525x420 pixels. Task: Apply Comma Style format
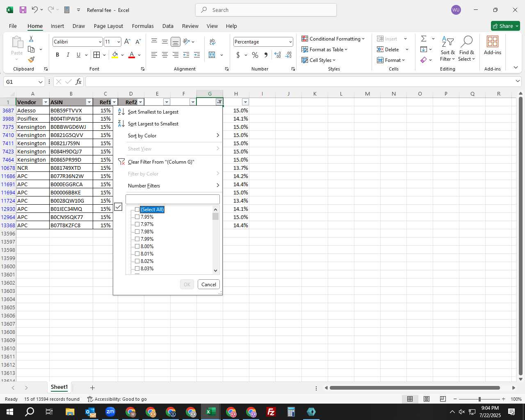tap(266, 55)
